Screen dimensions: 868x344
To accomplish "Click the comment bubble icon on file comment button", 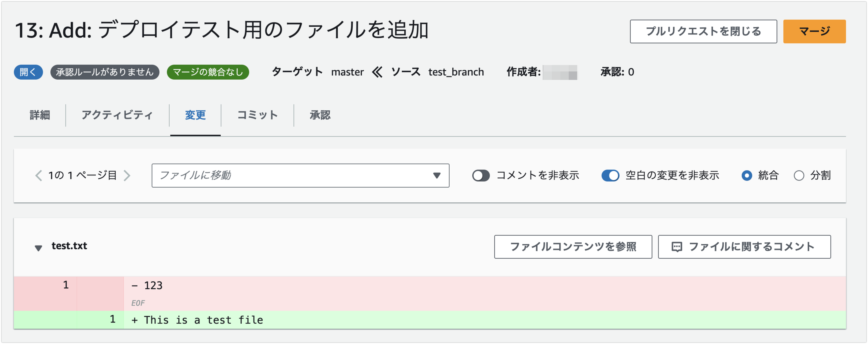I will click(x=677, y=247).
